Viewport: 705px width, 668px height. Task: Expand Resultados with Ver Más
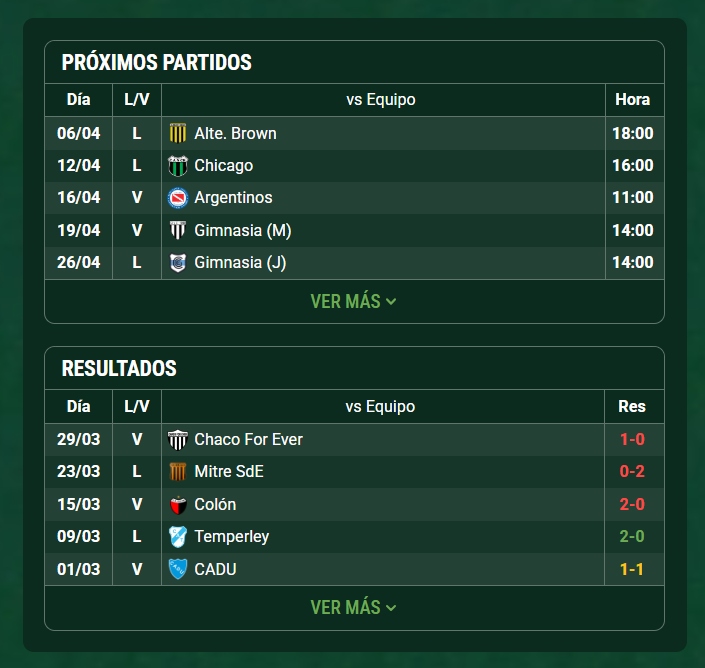click(353, 607)
